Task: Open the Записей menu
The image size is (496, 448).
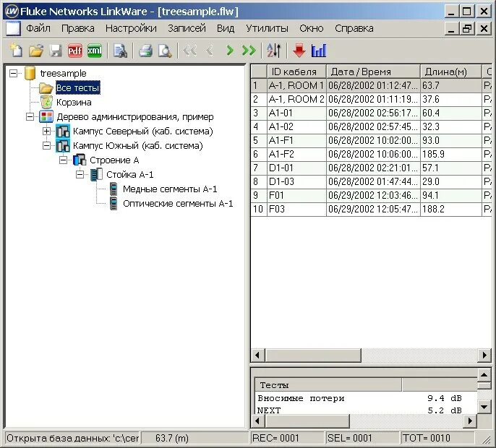Action: tap(187, 28)
